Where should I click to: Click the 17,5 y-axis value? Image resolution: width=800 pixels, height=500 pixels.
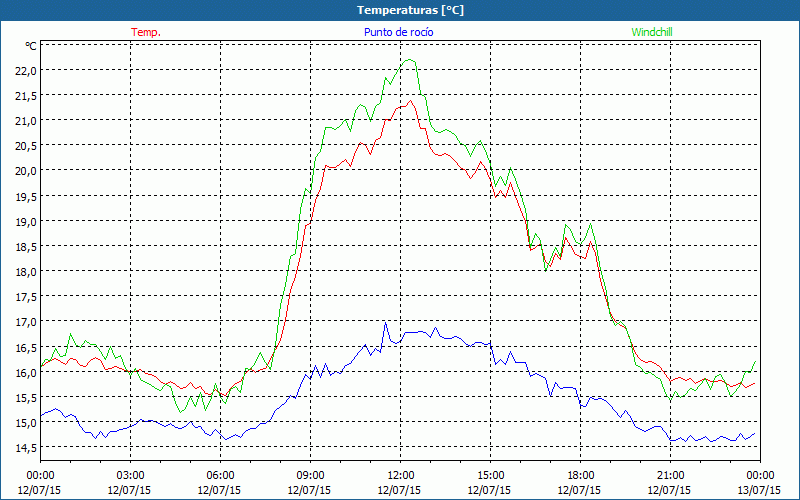pos(26,297)
